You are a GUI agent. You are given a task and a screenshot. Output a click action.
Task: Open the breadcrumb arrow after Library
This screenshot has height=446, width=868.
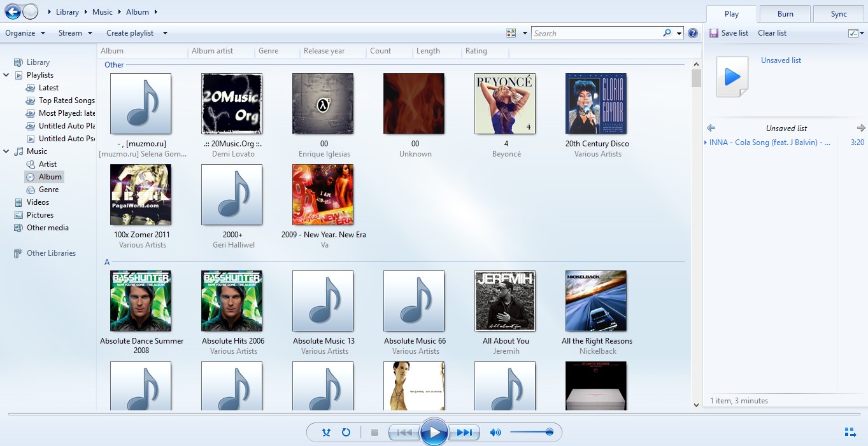click(86, 12)
